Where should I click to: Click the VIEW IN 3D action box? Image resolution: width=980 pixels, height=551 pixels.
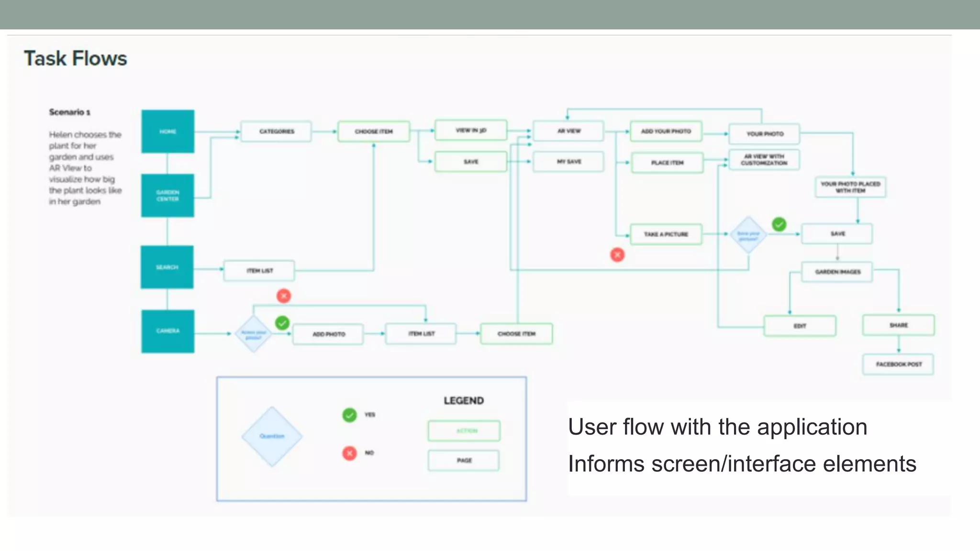(x=470, y=130)
